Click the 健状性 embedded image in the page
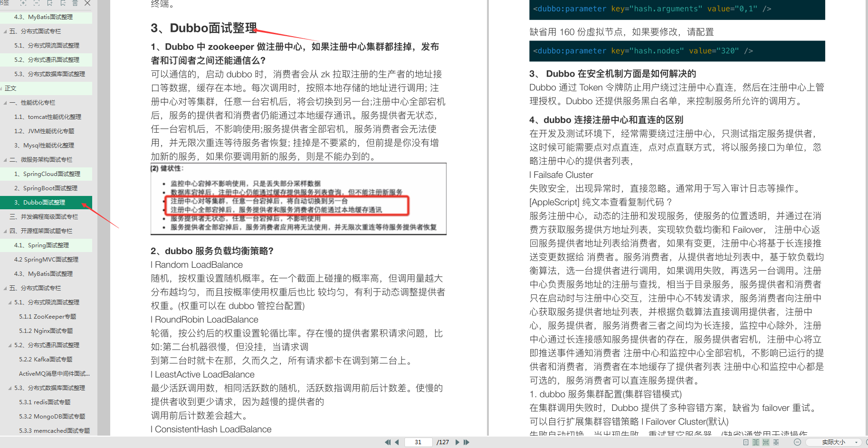Screen dimensions: 868x448 (298, 199)
